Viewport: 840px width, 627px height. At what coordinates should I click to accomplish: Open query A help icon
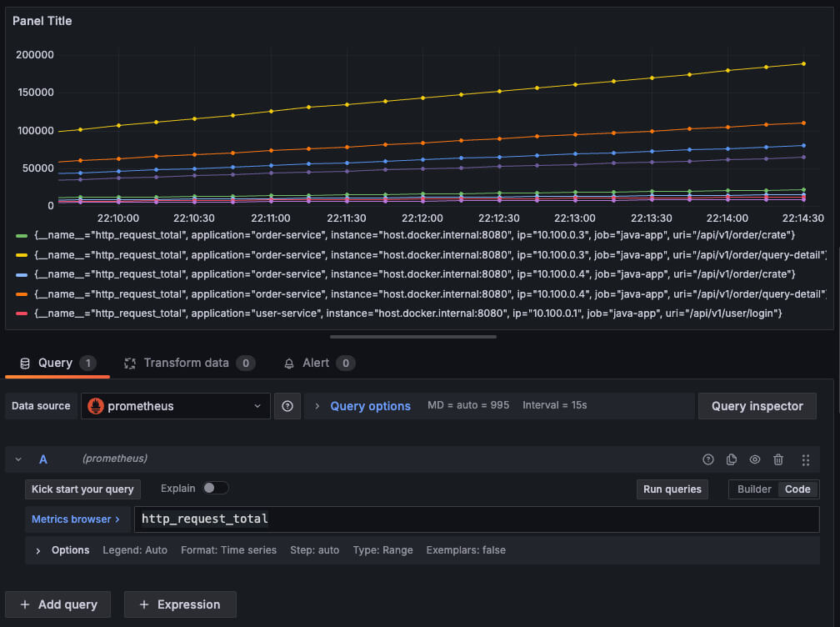click(x=708, y=459)
